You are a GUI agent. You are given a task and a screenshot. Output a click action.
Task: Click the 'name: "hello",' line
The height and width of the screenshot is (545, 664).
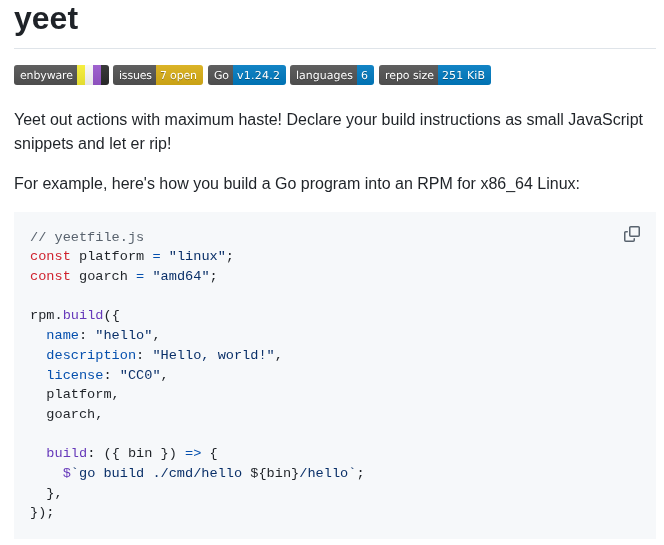pos(103,335)
